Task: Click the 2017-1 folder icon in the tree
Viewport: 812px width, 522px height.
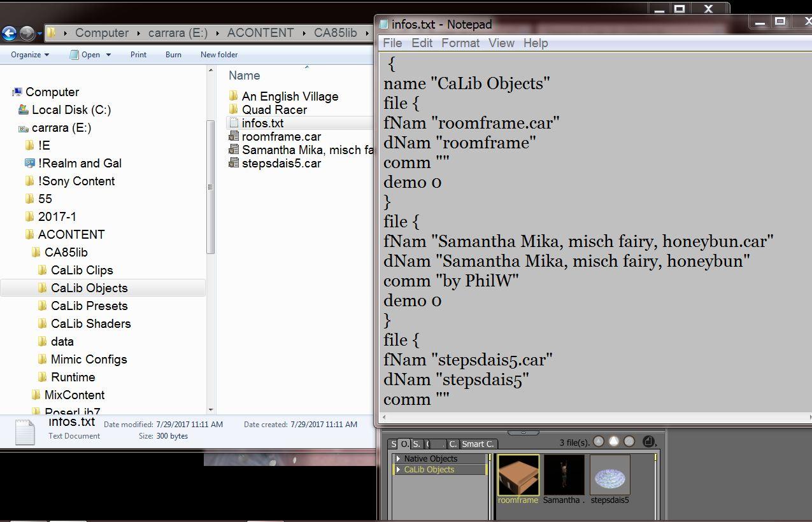Action: 30,216
